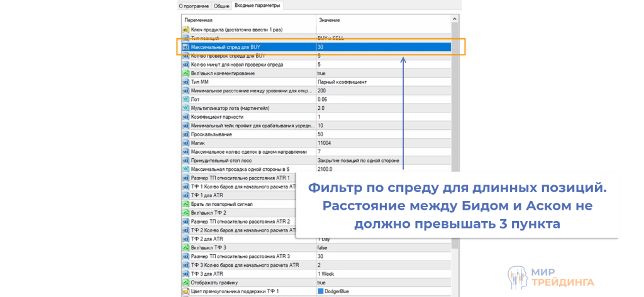The image size is (644, 297).
Task: Click the integer icon next to Магик
Action: (186, 143)
